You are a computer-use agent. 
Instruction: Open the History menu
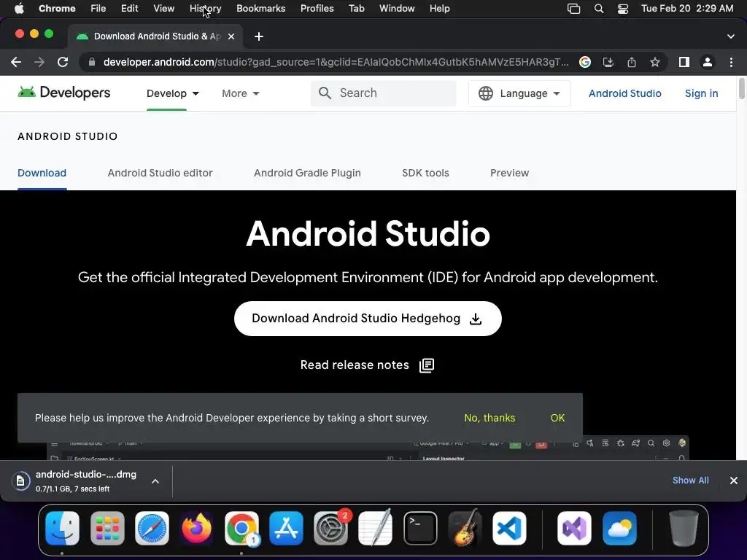pos(205,9)
